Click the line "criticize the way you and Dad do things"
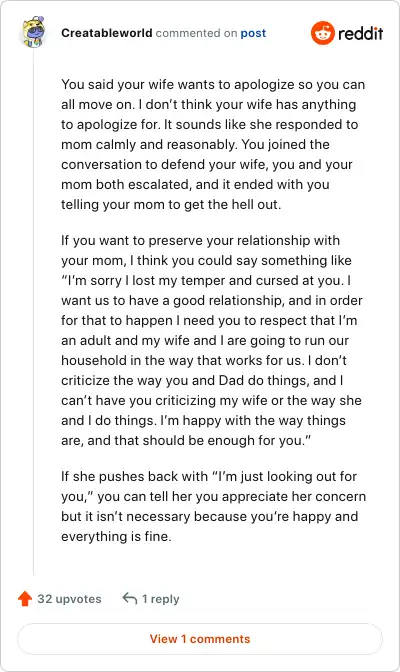 coord(202,381)
